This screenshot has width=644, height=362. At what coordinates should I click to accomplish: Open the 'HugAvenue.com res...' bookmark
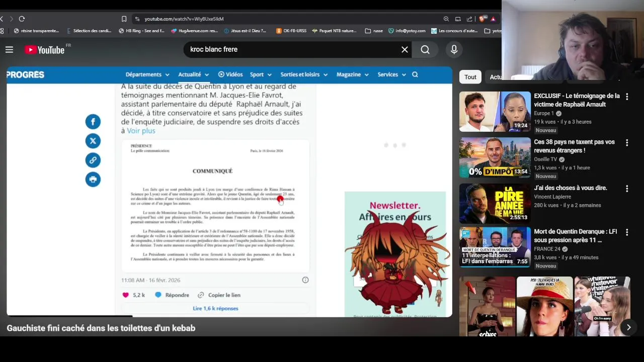pyautogui.click(x=195, y=31)
